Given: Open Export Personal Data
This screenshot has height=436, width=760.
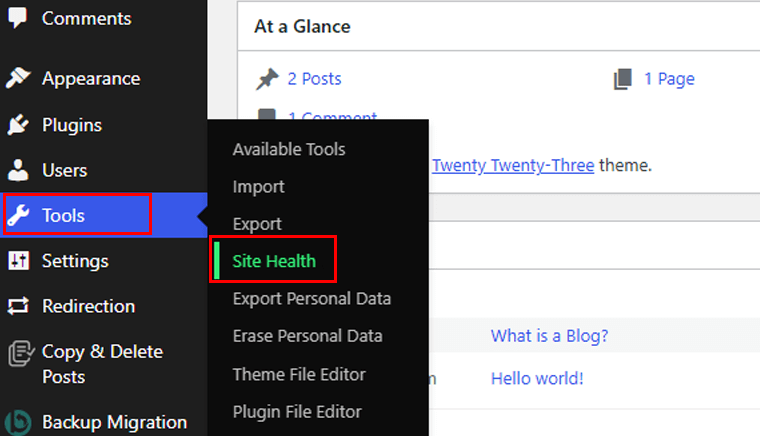Looking at the screenshot, I should [312, 298].
